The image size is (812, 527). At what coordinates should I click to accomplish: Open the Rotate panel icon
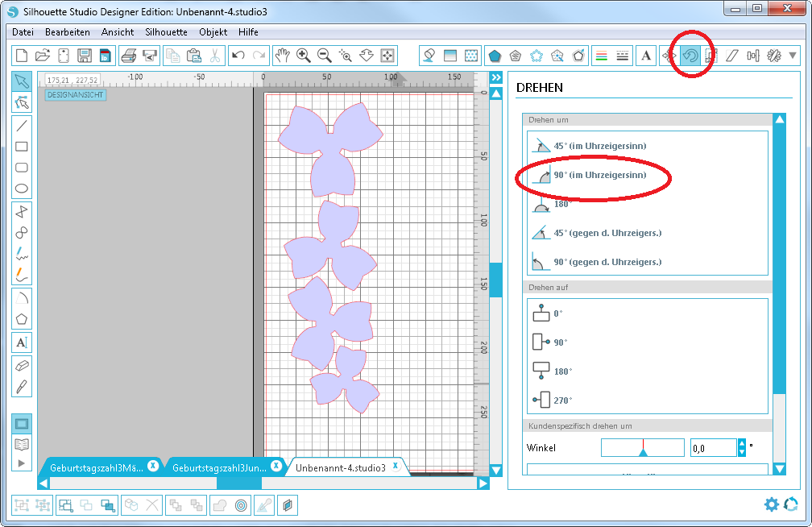690,56
